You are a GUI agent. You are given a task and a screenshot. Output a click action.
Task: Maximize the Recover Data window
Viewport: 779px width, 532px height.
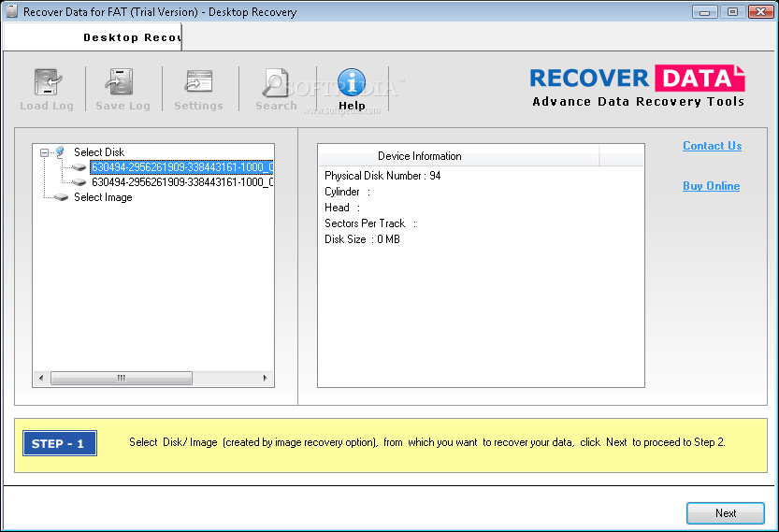(732, 11)
